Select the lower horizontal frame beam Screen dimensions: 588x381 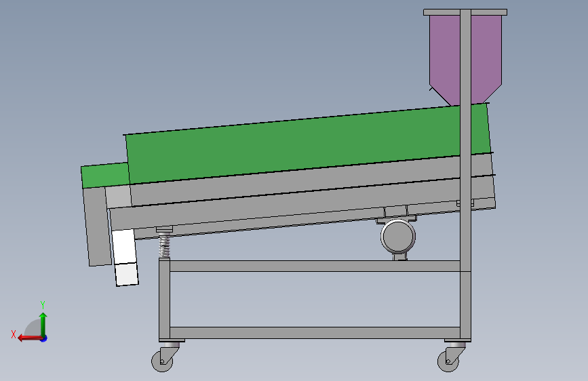coord(315,333)
